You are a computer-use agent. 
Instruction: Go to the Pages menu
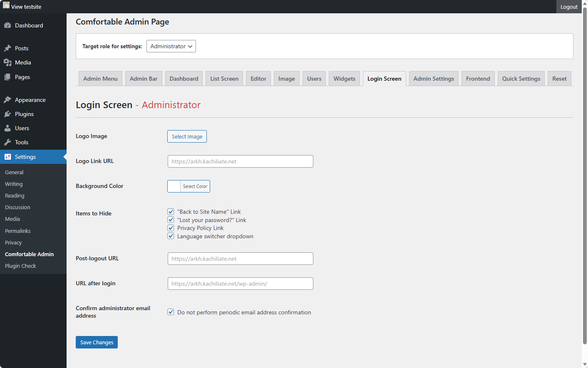click(x=33, y=77)
